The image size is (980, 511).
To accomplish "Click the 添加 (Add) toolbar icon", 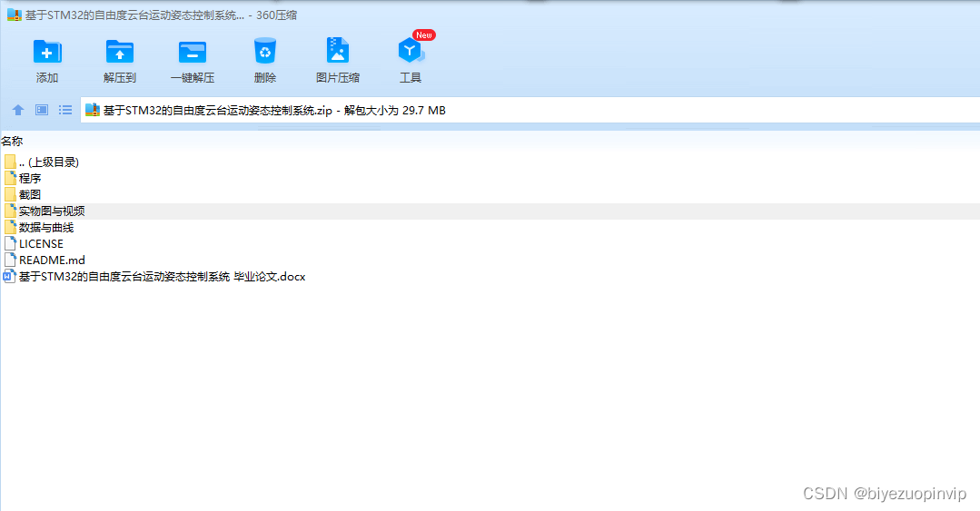I will coord(47,53).
